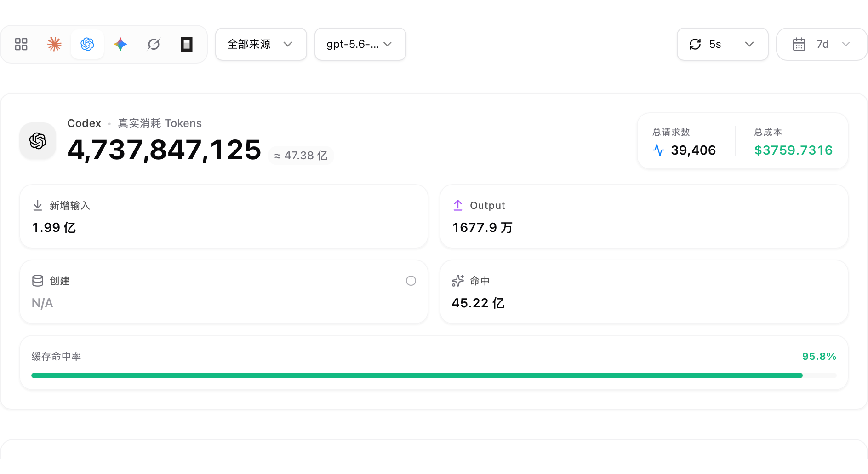Click the 总成本 label
Screen dimensions: 868x474
pyautogui.click(x=768, y=132)
